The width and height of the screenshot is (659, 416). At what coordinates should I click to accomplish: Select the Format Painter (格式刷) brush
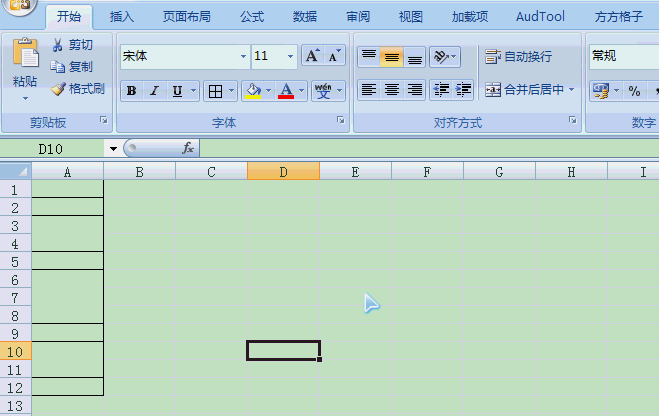point(58,89)
